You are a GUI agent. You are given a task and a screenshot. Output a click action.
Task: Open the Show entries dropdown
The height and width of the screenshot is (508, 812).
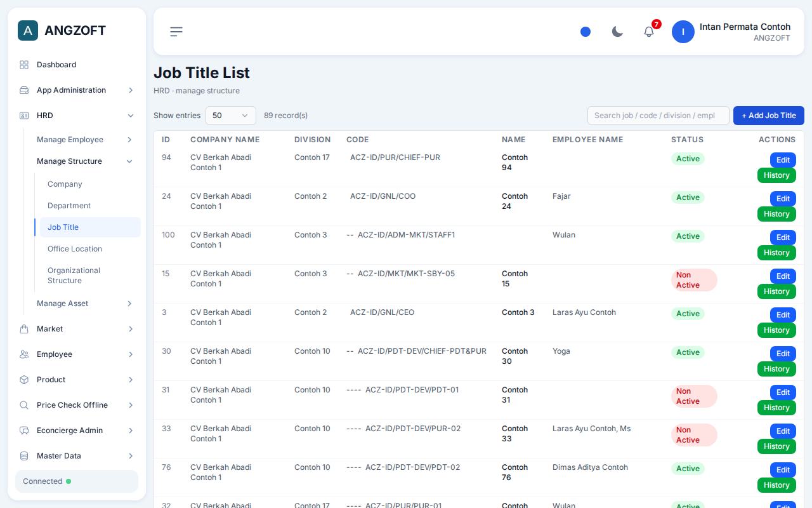[x=231, y=116]
